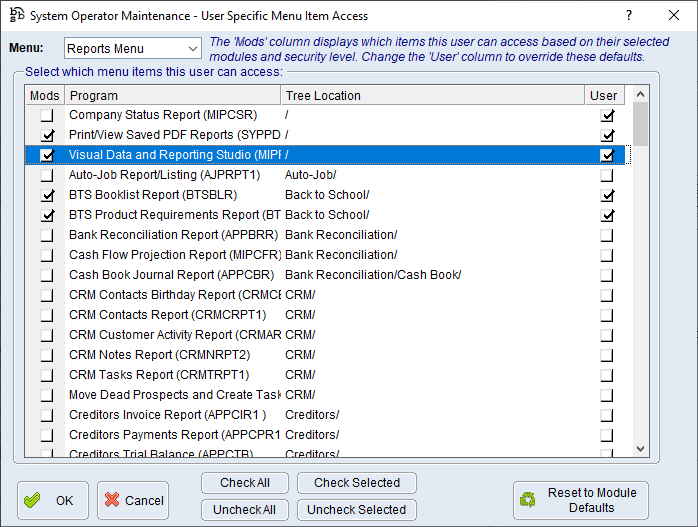
Task: Click the User column header
Action: pyautogui.click(x=606, y=95)
